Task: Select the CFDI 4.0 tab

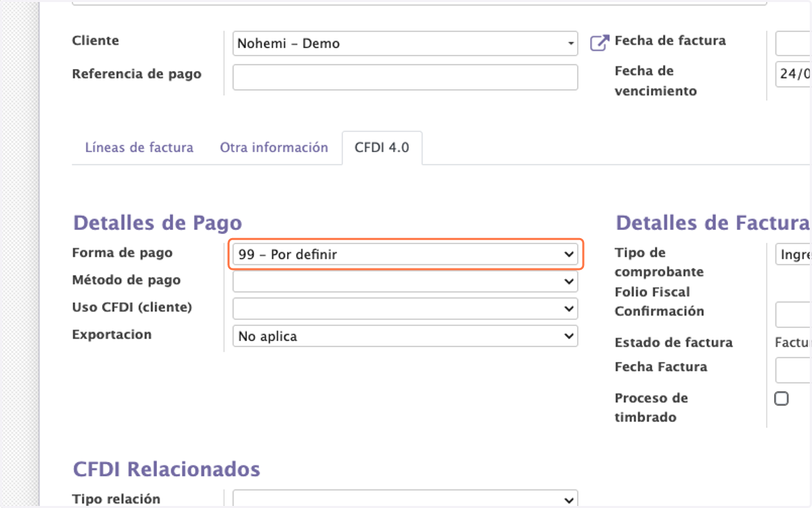Action: coord(382,147)
